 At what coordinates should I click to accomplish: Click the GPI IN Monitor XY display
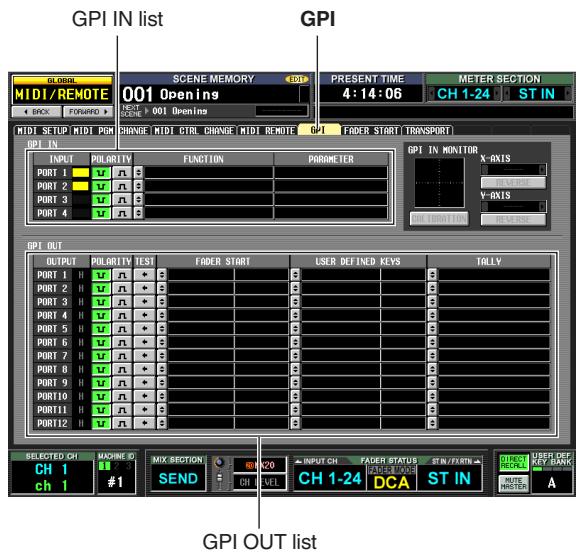coord(439,183)
